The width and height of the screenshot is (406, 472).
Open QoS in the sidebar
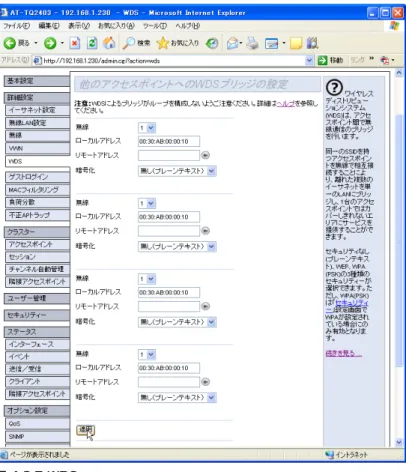coord(37,424)
